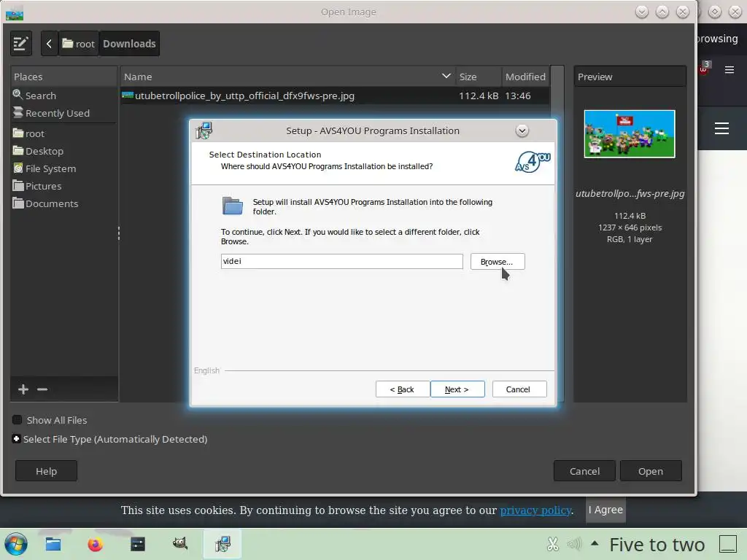Launch Firefox from taskbar

tap(96, 544)
